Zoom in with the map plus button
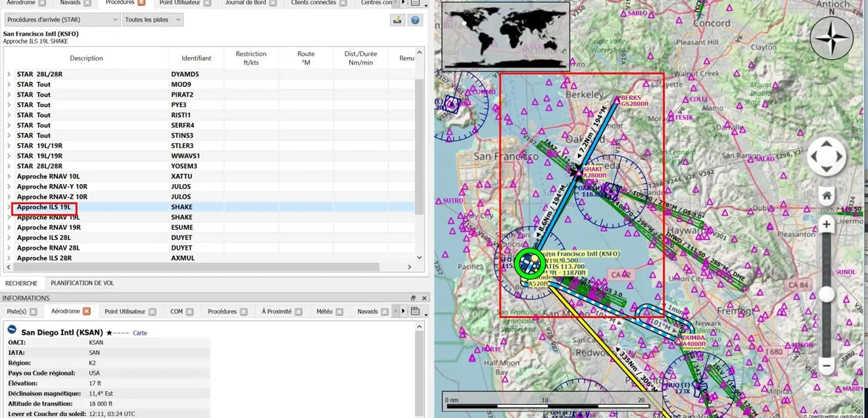Viewport: 868px width, 418px height. point(827,225)
